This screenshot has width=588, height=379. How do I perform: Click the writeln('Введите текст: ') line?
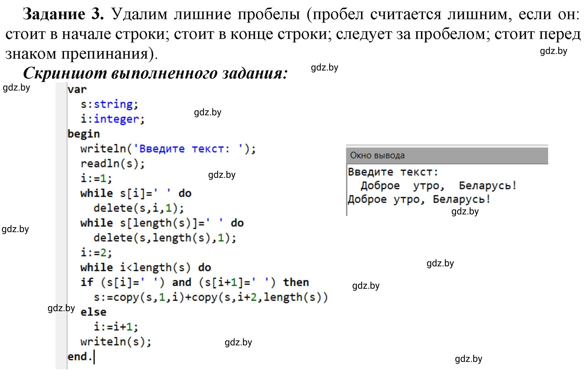pyautogui.click(x=168, y=149)
